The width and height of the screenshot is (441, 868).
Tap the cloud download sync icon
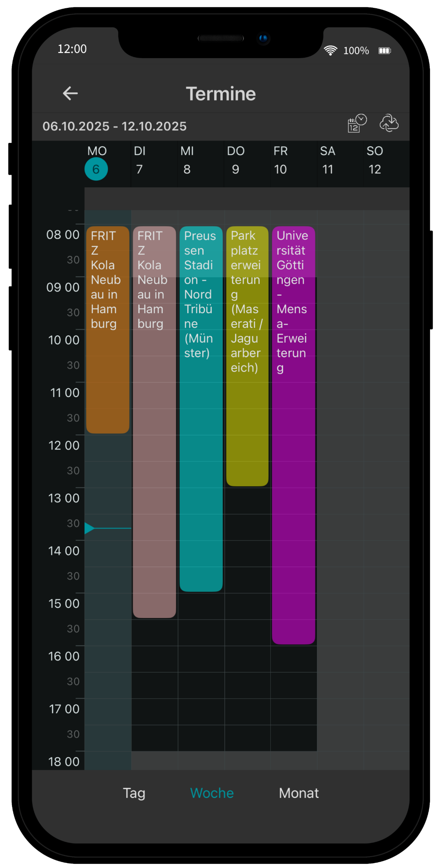389,123
